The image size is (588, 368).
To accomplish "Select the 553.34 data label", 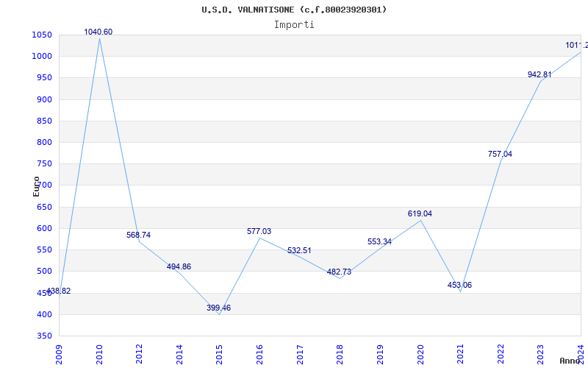I will (379, 242).
